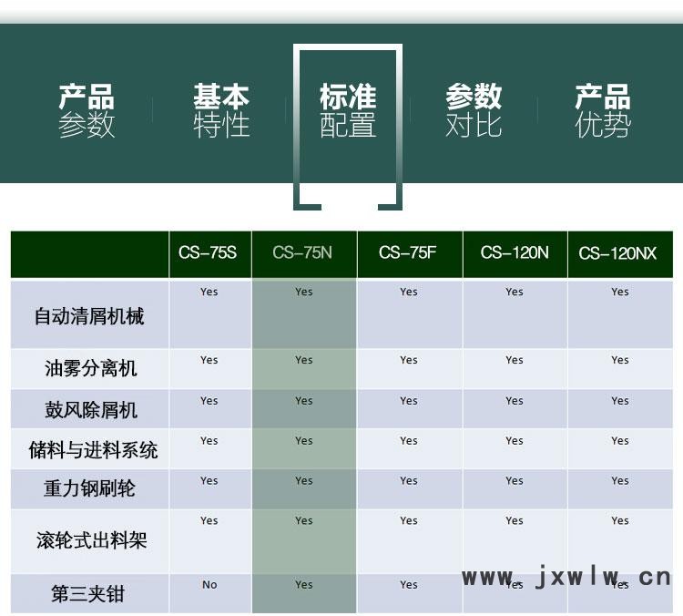Click the CS-120NX column header
This screenshot has height=616, width=683.
coord(618,253)
